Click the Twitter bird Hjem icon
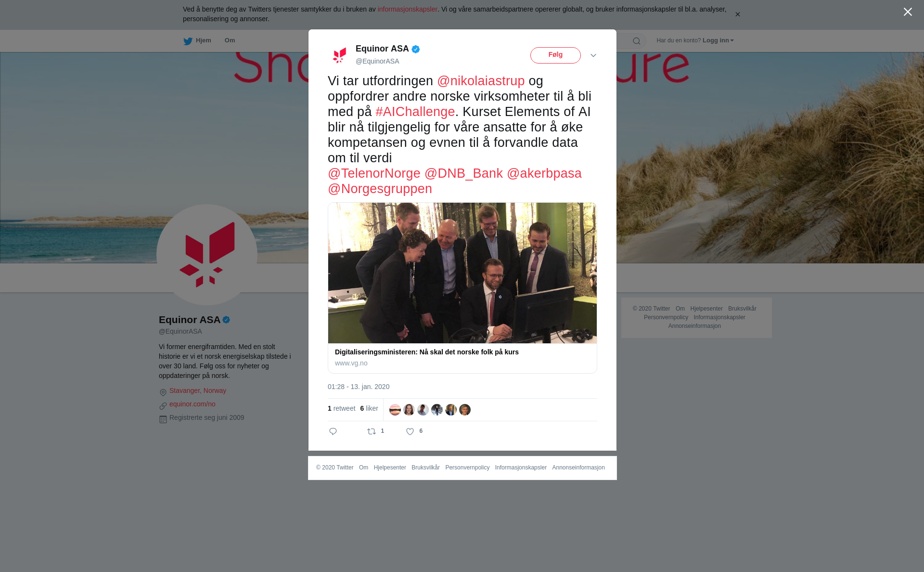924x572 pixels. (x=188, y=41)
